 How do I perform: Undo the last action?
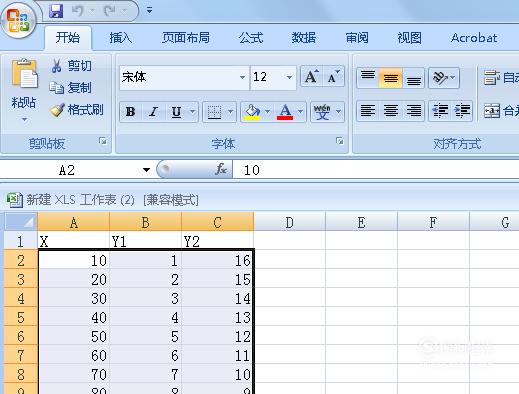[x=78, y=11]
